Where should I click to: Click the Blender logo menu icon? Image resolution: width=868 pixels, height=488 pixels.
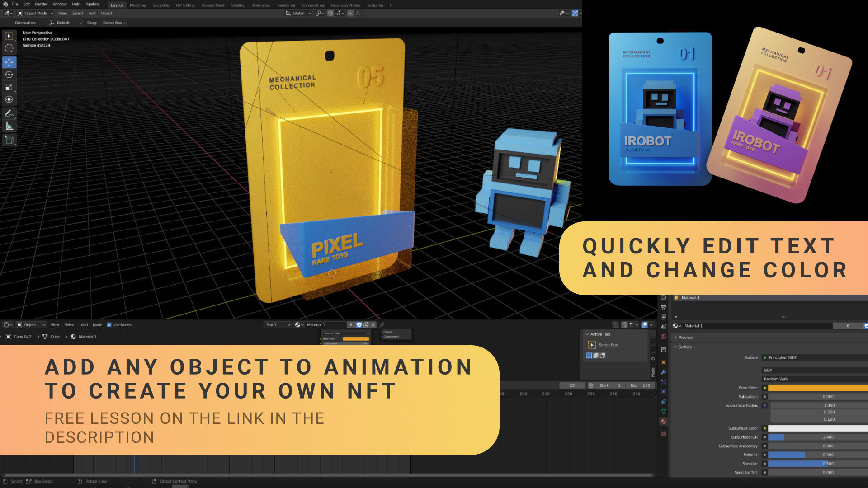[x=5, y=5]
